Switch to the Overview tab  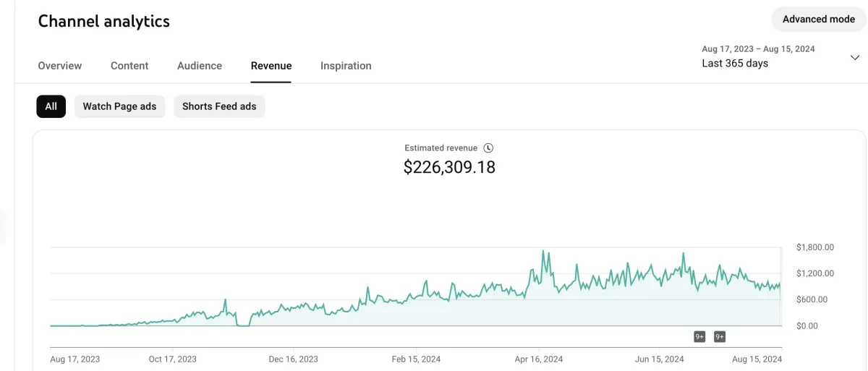coord(60,66)
